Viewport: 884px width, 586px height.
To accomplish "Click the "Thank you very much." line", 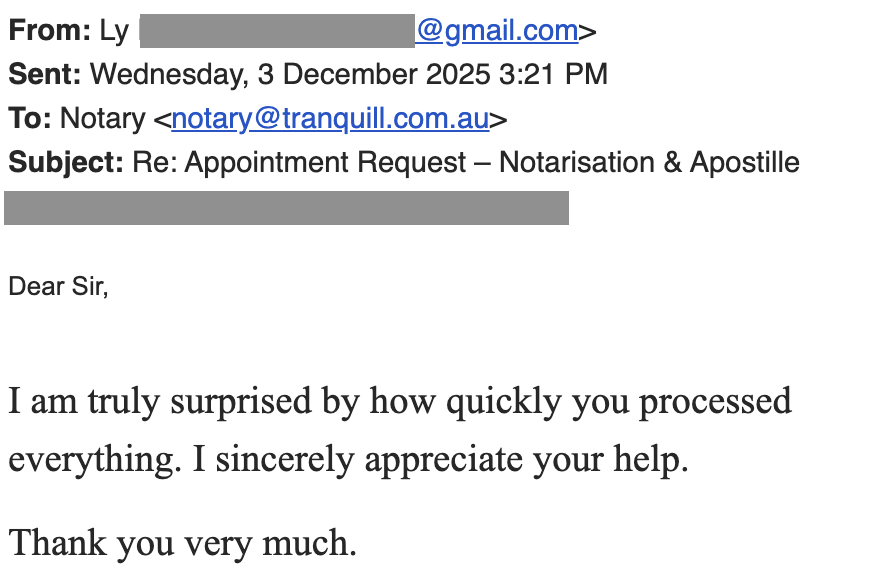I will [183, 543].
